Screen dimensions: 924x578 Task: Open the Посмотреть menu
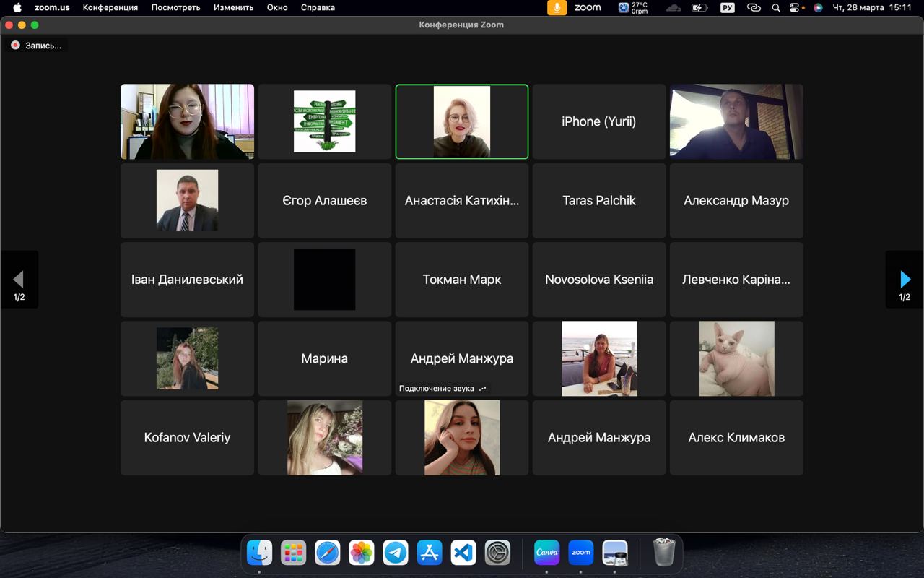pyautogui.click(x=175, y=8)
